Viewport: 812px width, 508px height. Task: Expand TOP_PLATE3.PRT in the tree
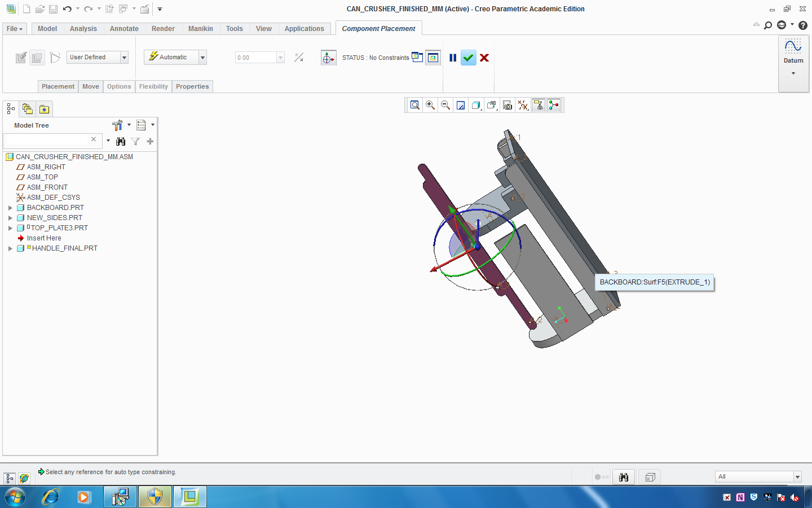(x=10, y=228)
